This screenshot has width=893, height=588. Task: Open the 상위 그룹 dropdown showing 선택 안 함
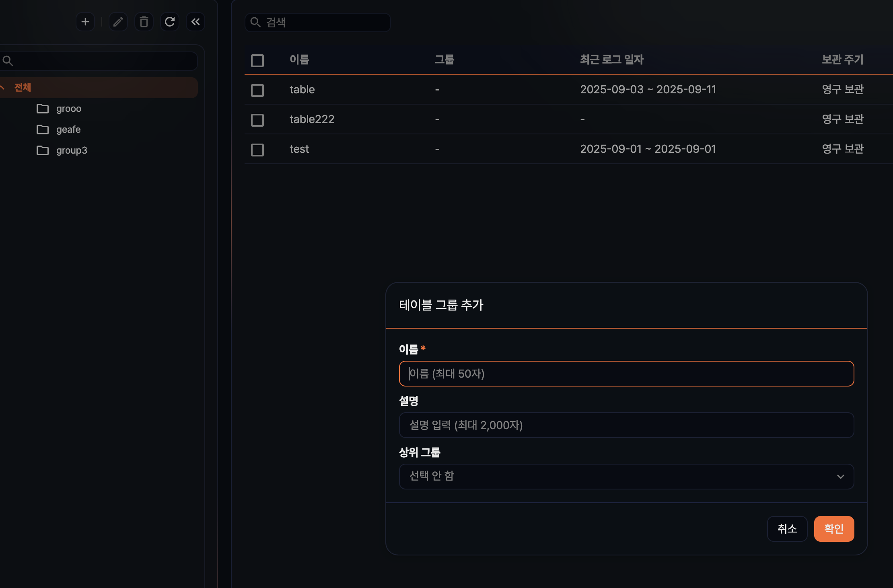pos(626,477)
